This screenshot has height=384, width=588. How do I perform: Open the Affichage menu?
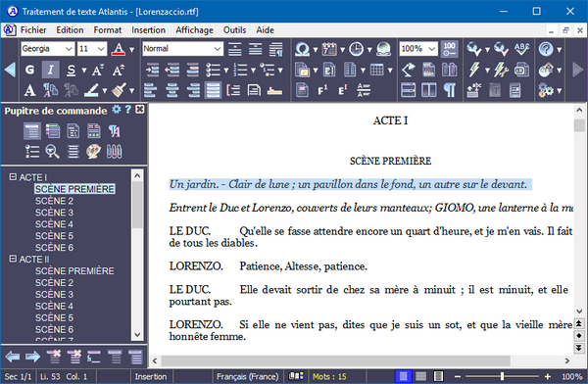[x=194, y=30]
